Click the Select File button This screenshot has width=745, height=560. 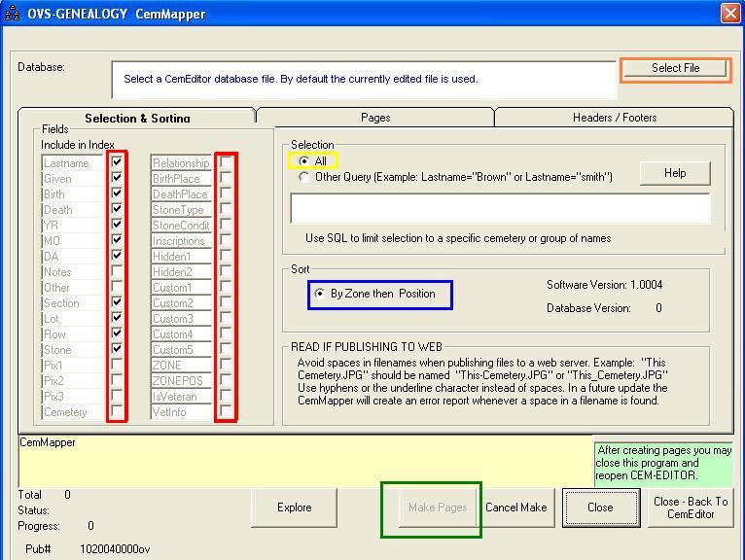675,68
